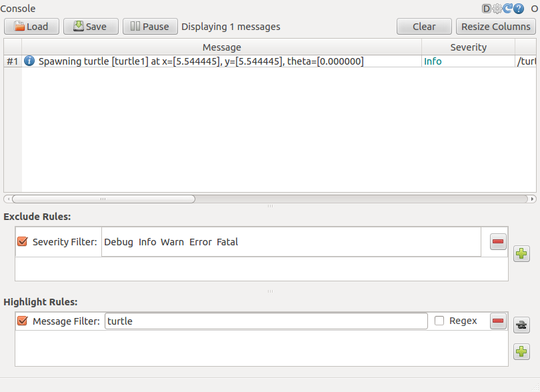Click the Load button with folder icon
Image resolution: width=540 pixels, height=392 pixels.
[31, 27]
